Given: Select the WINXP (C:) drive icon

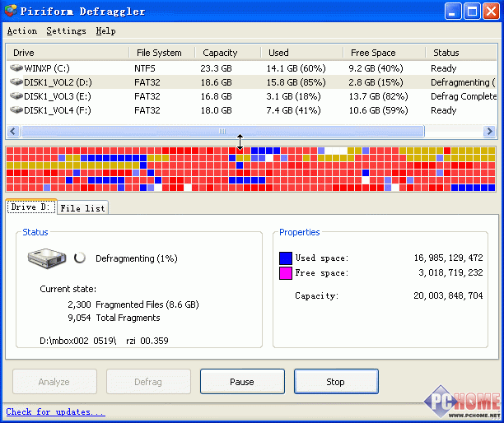Looking at the screenshot, I should pos(16,68).
